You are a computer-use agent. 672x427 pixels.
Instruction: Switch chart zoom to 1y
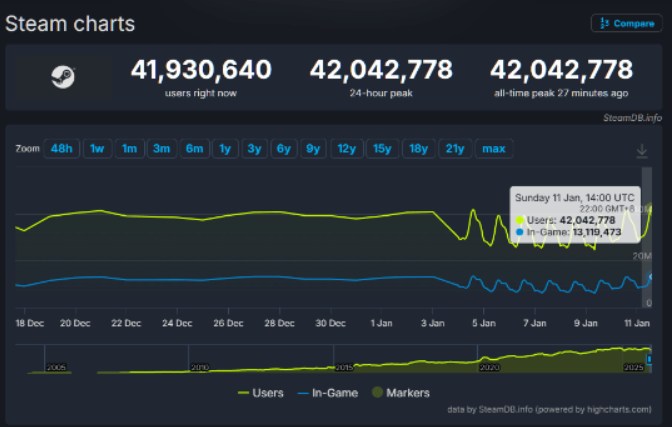225,149
